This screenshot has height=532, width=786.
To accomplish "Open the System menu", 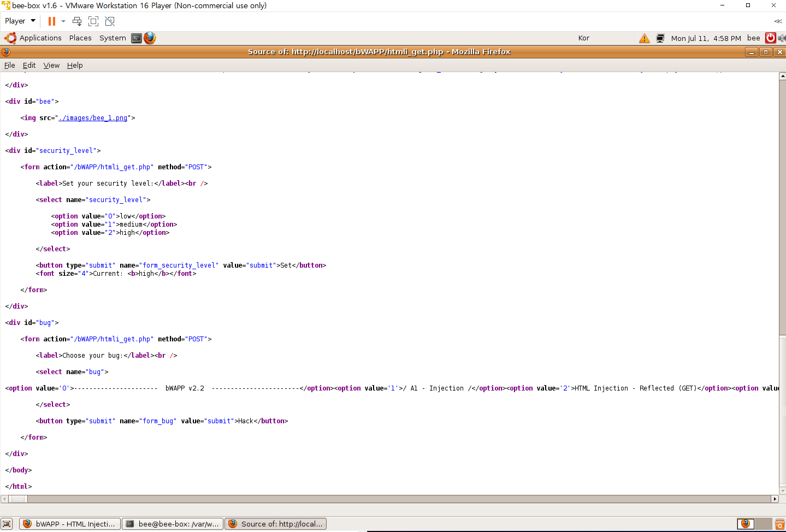I will (x=113, y=38).
